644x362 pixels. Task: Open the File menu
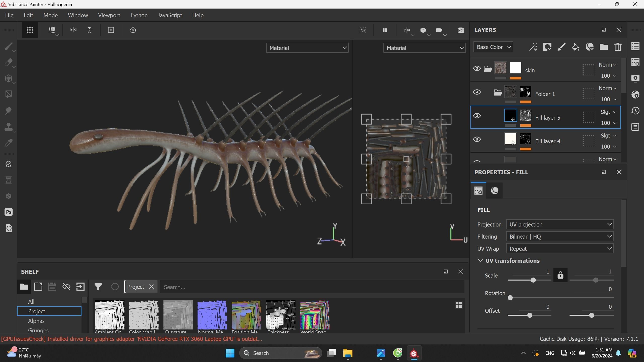coord(9,15)
